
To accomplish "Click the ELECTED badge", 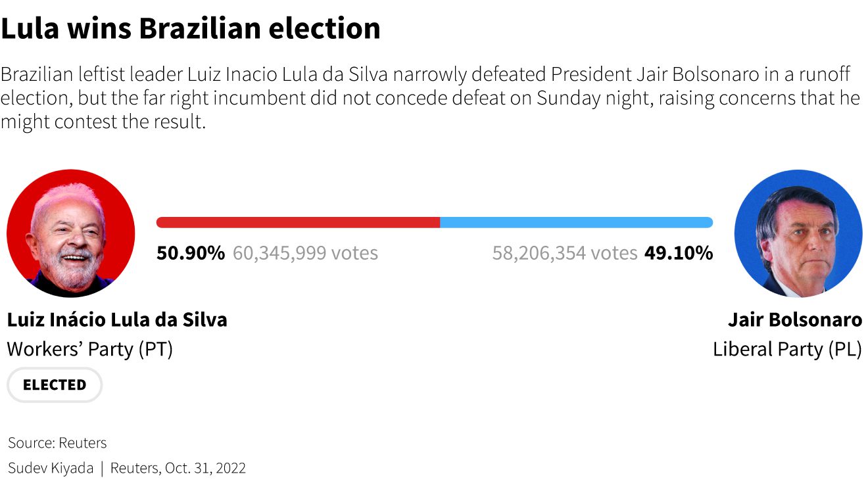I will coord(55,385).
